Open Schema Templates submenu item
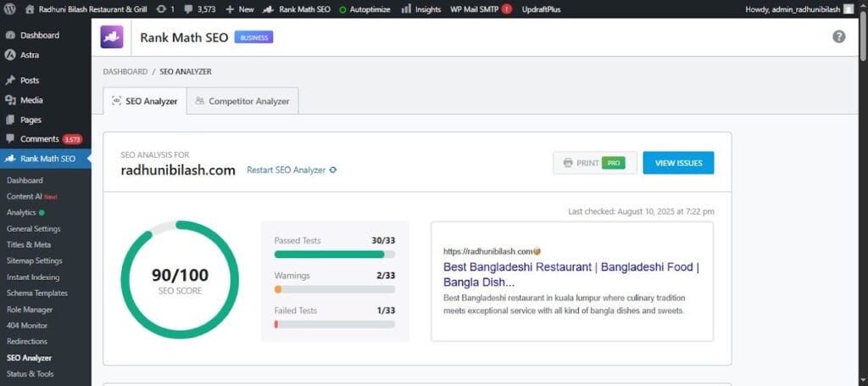This screenshot has height=386, width=868. click(37, 293)
